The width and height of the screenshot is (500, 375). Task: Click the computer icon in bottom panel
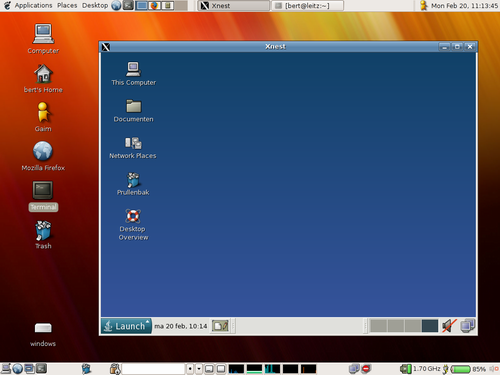pos(6,369)
